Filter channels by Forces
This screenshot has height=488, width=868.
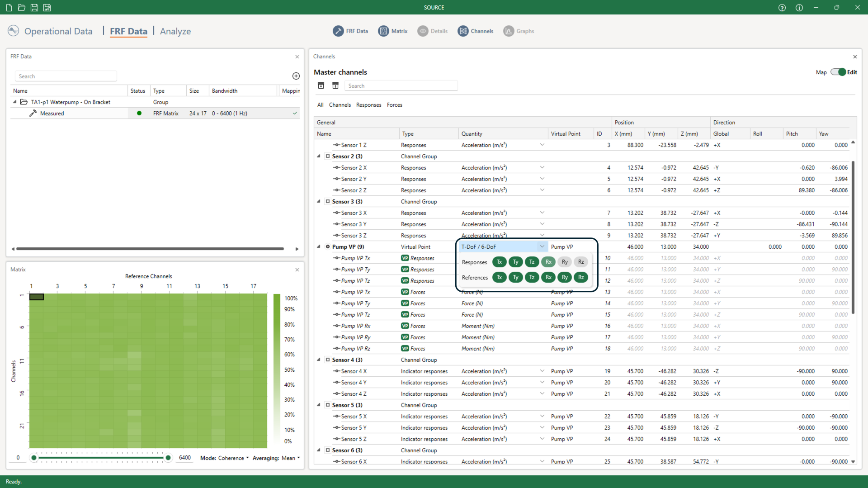394,105
